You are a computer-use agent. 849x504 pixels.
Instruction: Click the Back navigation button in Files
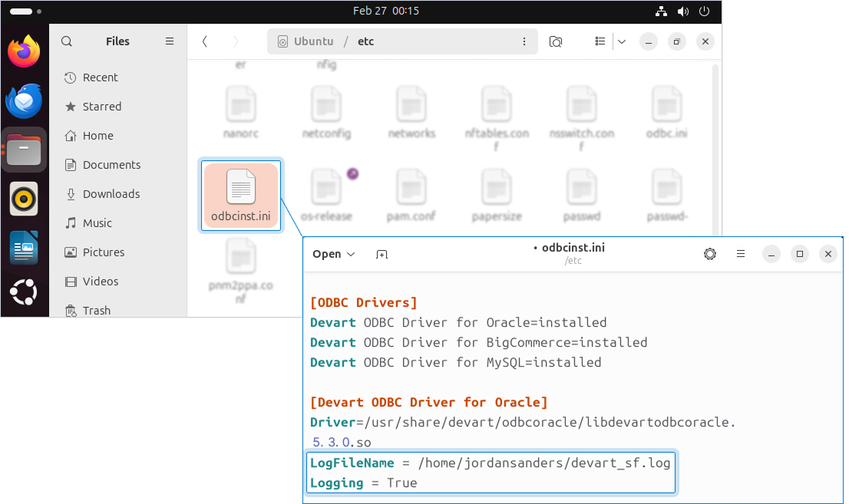click(x=204, y=41)
